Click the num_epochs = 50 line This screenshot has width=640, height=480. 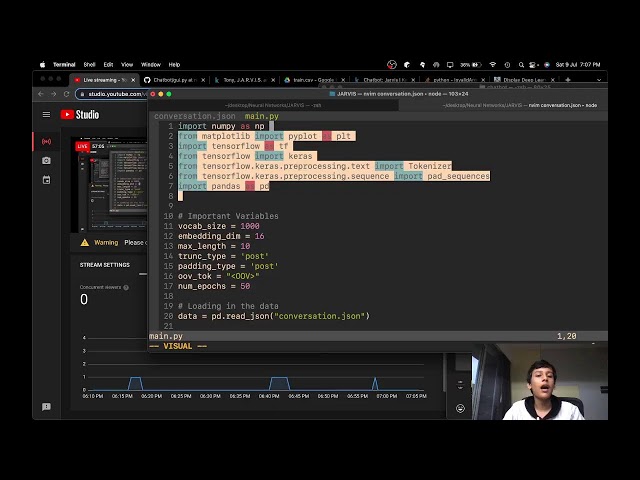(214, 287)
